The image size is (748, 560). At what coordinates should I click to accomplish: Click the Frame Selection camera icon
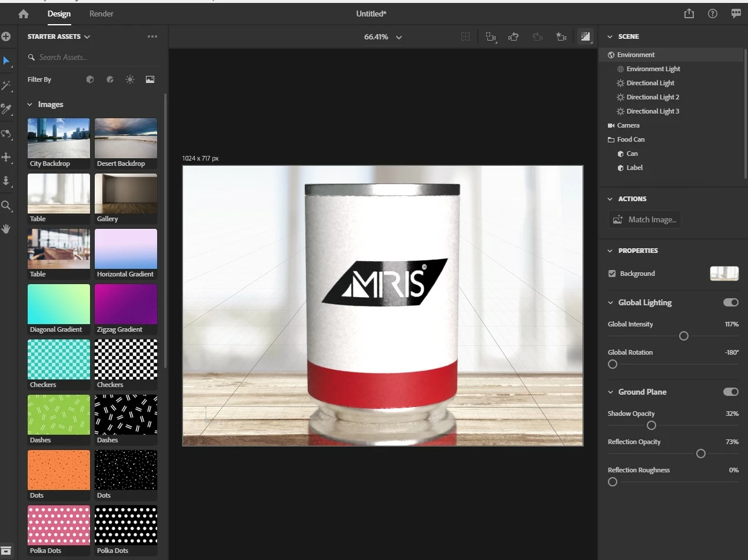(x=490, y=36)
